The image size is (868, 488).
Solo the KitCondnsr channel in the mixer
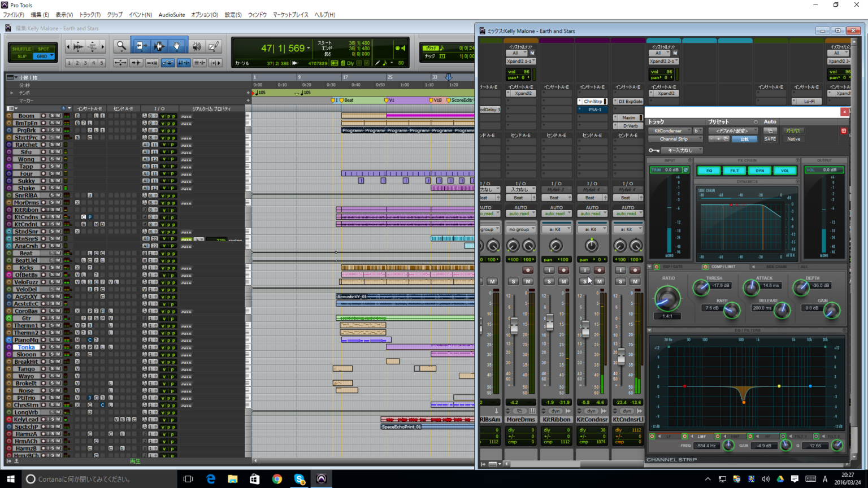click(x=585, y=281)
